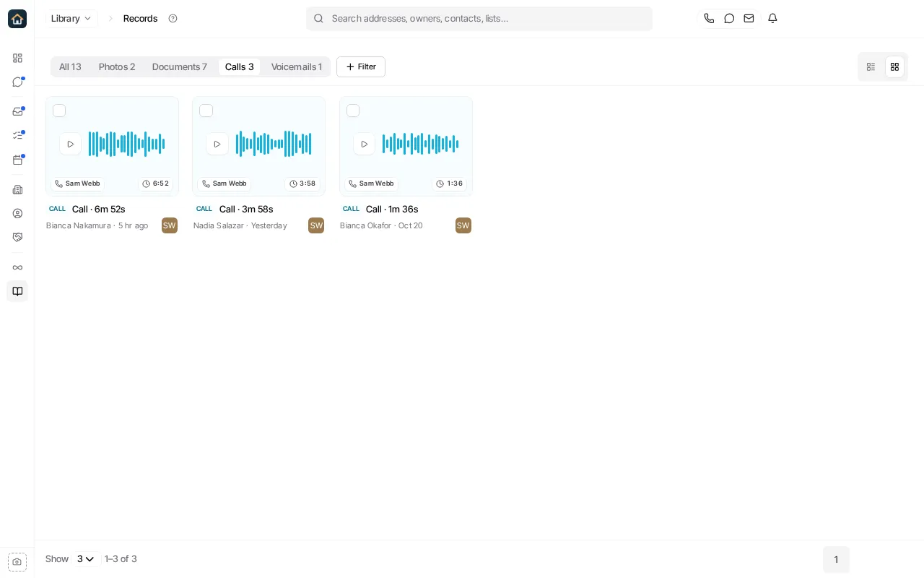The height and width of the screenshot is (578, 924).
Task: Click 'Nadia Salazar · Yesterday' text
Action: coord(240,225)
